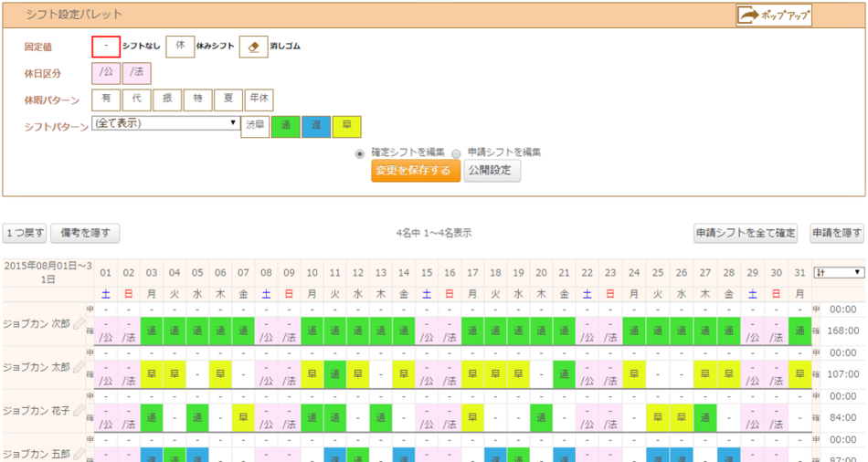Click the ポップアップ popup icon button
This screenshot has height=462, width=868.
click(x=773, y=16)
